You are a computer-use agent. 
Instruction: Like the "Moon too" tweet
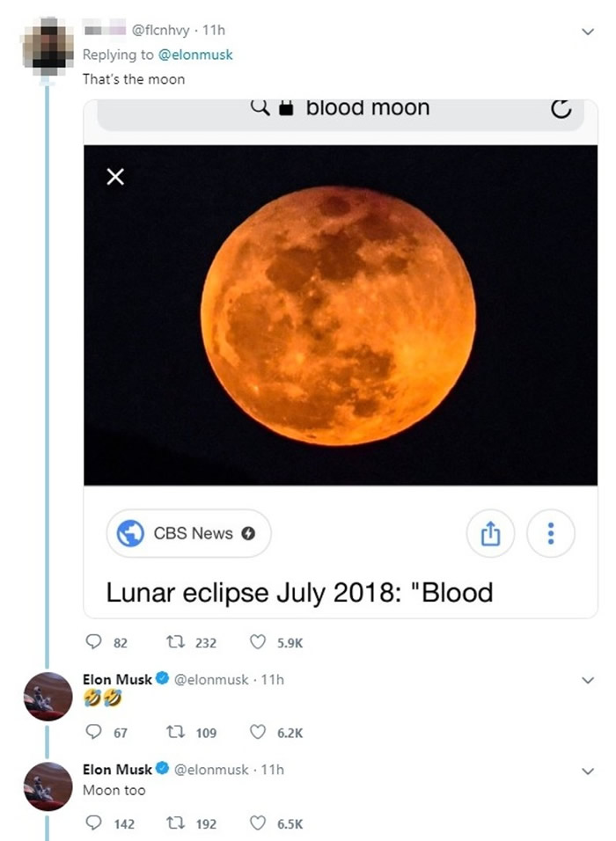[x=258, y=824]
